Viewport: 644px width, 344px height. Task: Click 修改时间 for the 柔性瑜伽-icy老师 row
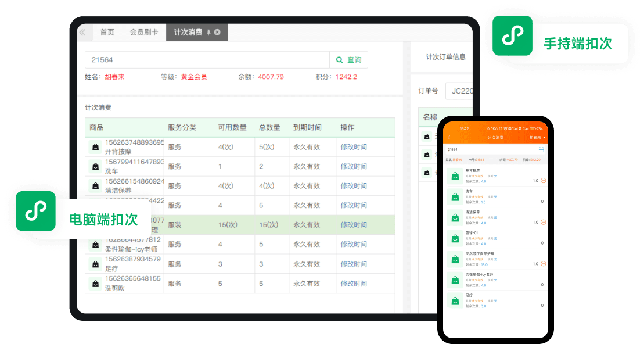tap(354, 244)
